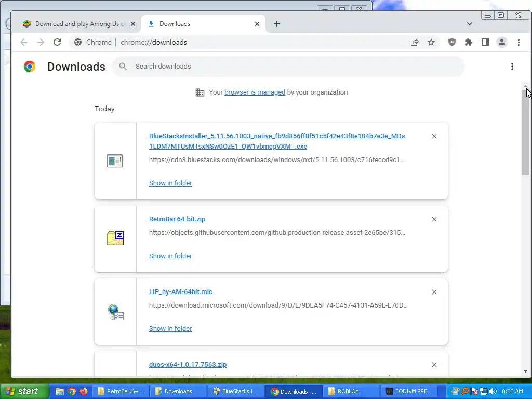This screenshot has width=532, height=399.
Task: Toggle the side panel icon
Action: coord(485,42)
